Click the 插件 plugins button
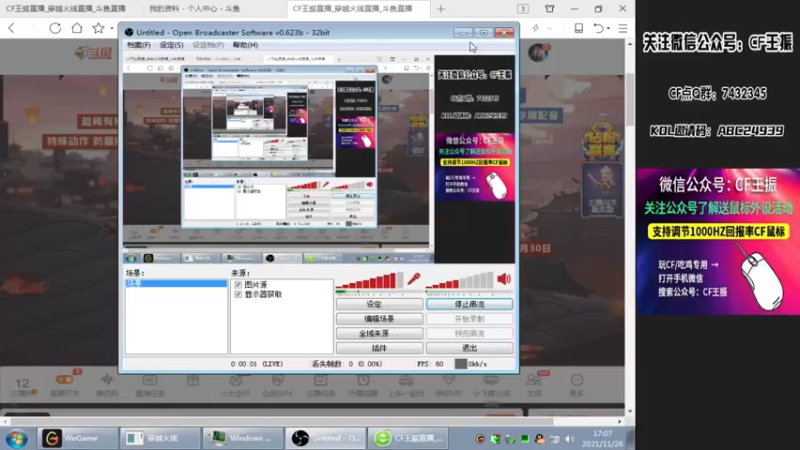800x450 pixels. point(379,348)
